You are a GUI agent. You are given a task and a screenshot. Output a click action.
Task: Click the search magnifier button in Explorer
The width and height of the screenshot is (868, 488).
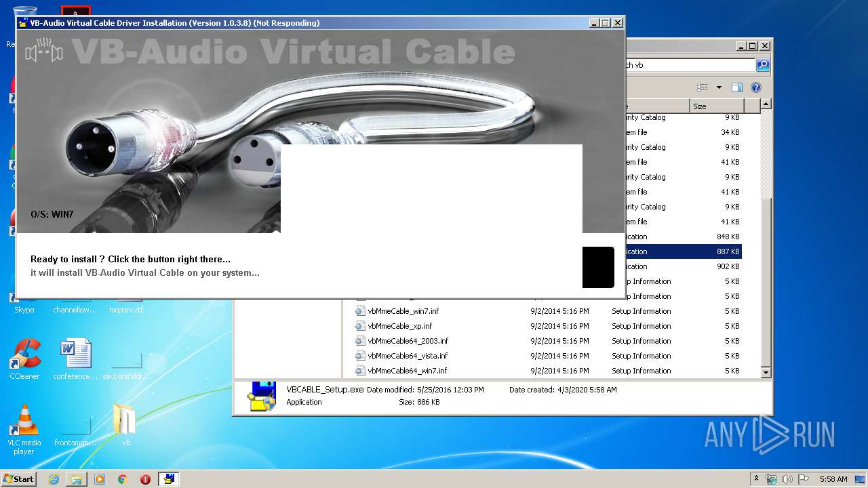click(763, 65)
